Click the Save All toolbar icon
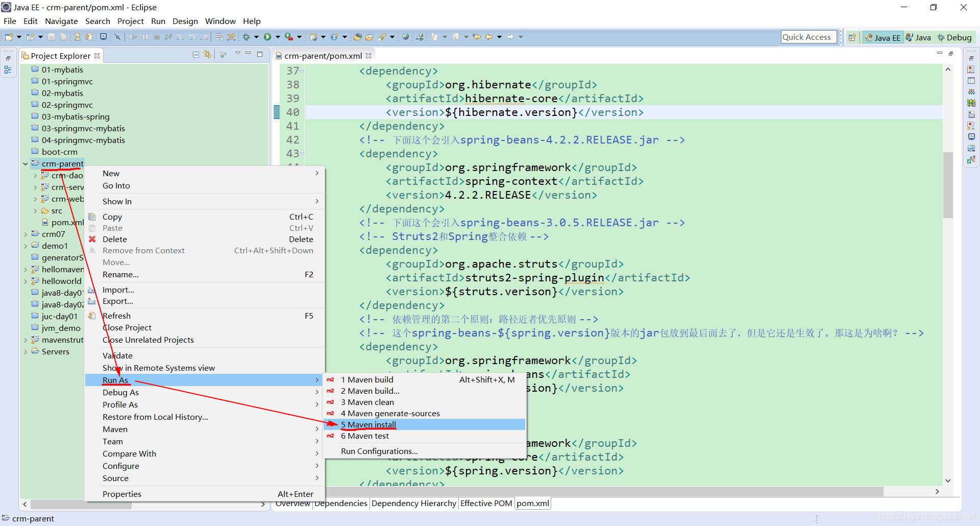Screen dimensions: 980x526 click(x=63, y=37)
